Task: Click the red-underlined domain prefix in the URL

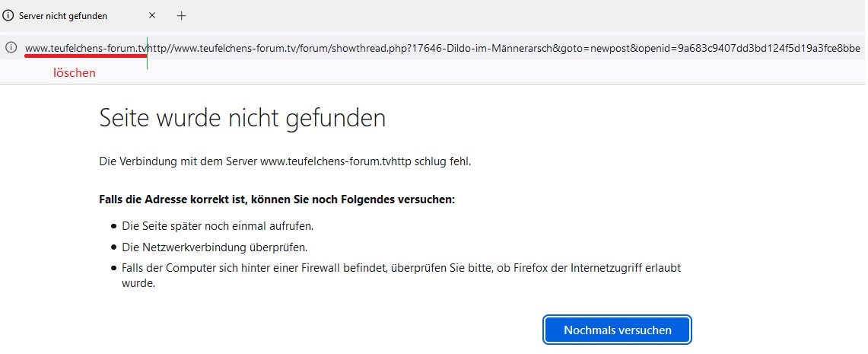Action: click(x=85, y=48)
